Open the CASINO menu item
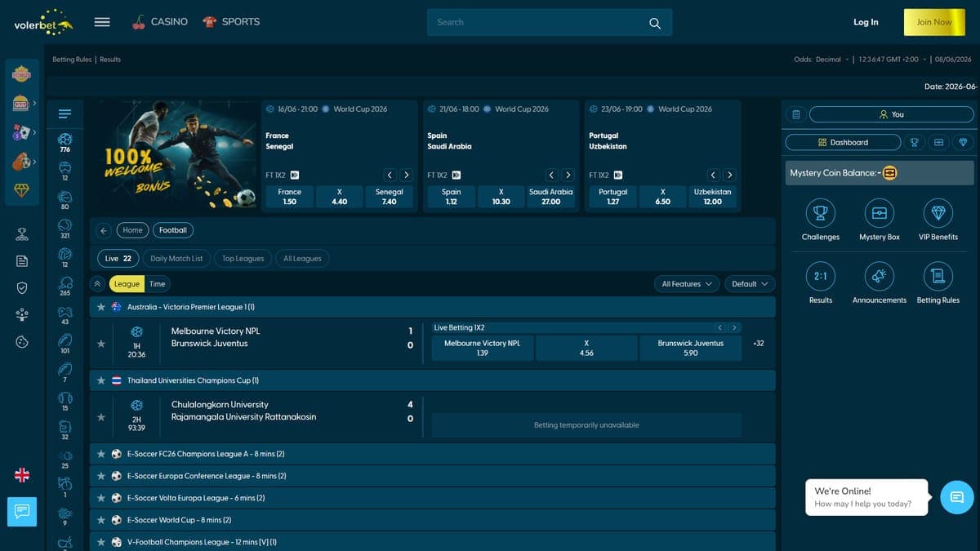Image resolution: width=980 pixels, height=551 pixels. click(x=160, y=22)
